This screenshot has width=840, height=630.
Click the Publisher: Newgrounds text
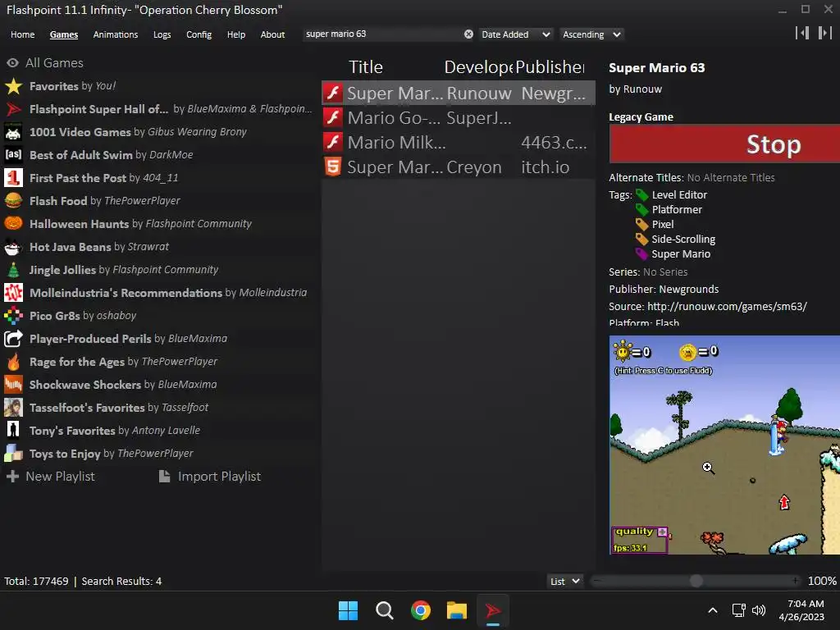point(664,290)
